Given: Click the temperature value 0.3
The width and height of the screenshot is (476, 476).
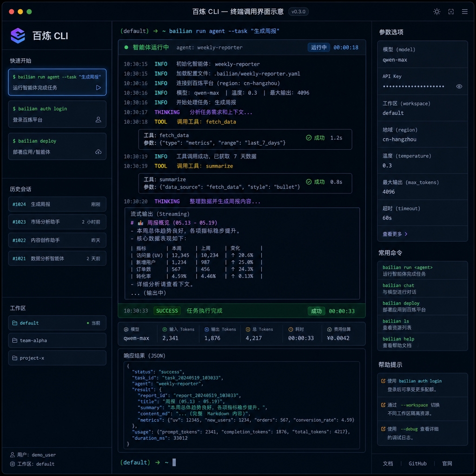Looking at the screenshot, I should pyautogui.click(x=387, y=165).
